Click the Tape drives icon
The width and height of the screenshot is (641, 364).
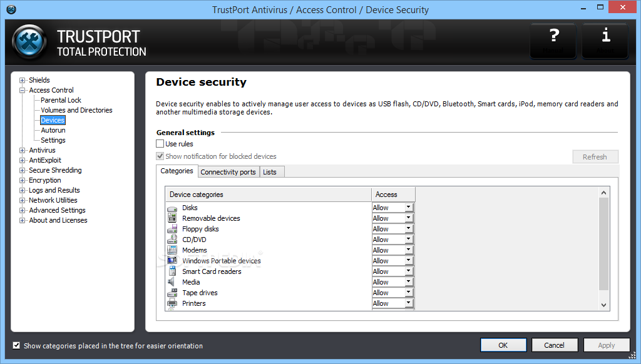(x=172, y=293)
